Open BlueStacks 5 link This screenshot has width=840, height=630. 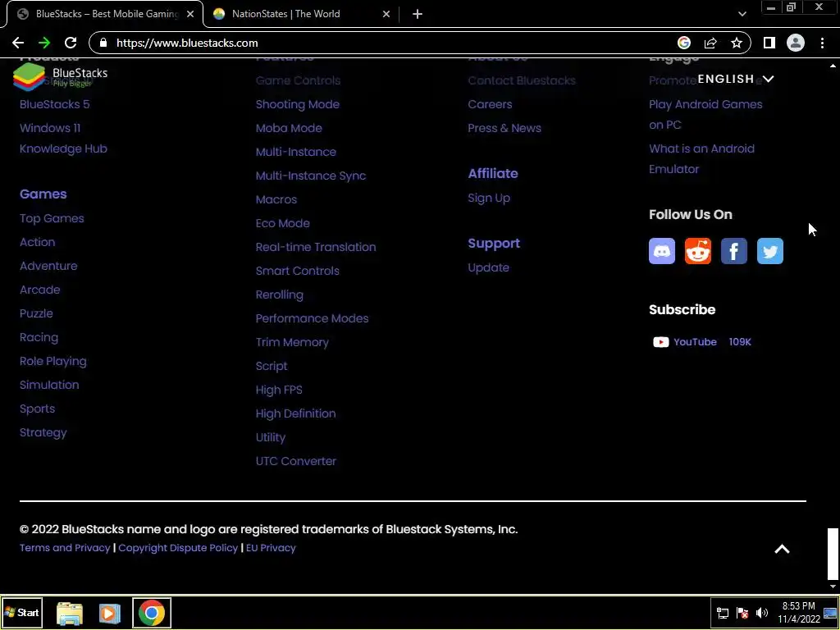[55, 104]
